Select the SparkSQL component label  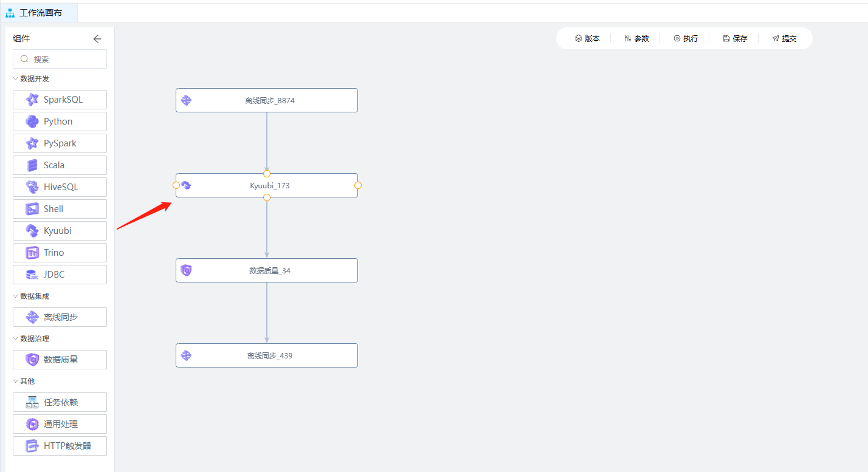[x=63, y=100]
